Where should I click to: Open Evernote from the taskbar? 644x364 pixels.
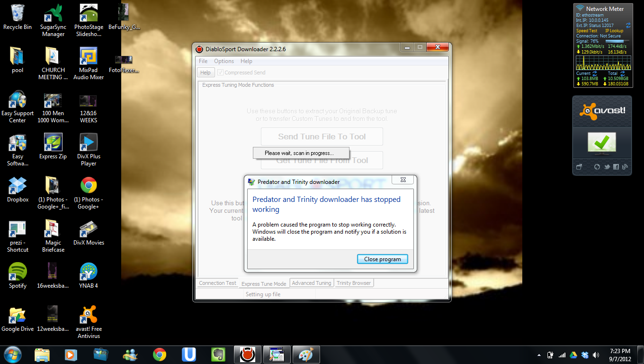click(x=218, y=355)
